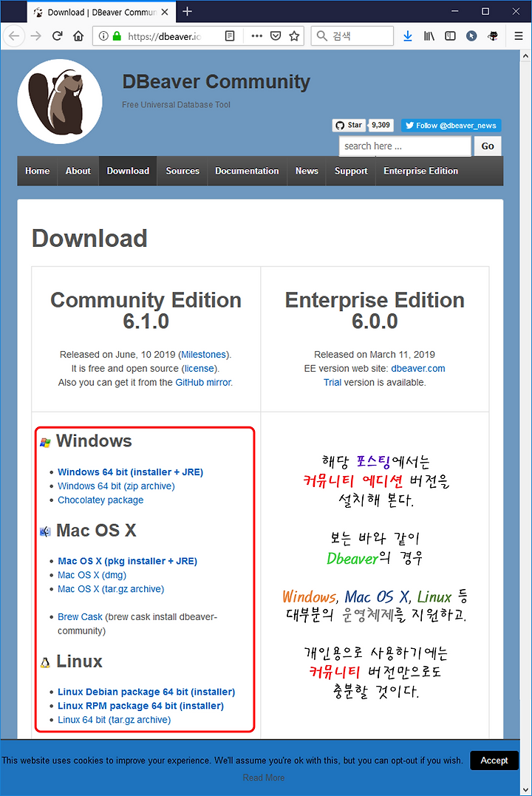Viewport: 532px width, 796px height.
Task: Download Mac OS X tar.gz archive
Action: coord(111,589)
